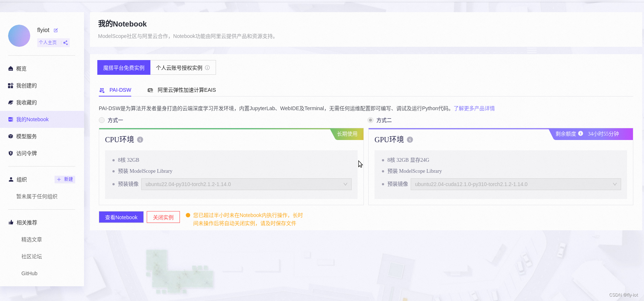644x301 pixels.
Task: Click the 模型服务 cube icon
Action: 11,136
